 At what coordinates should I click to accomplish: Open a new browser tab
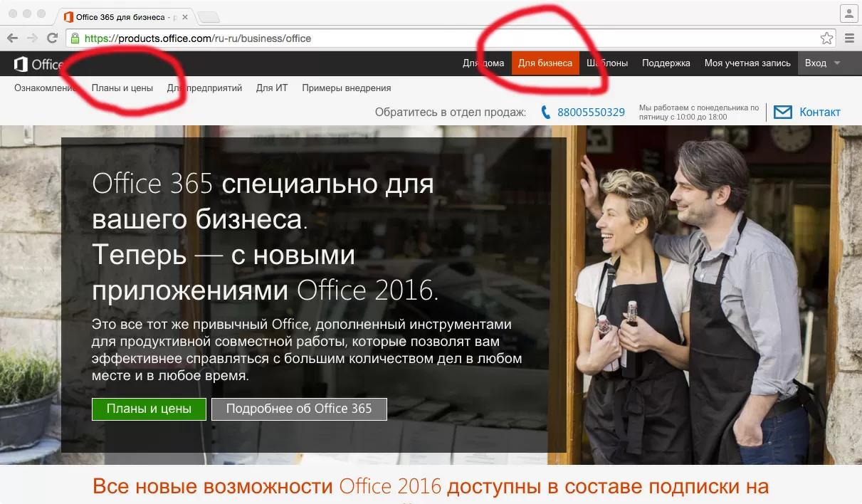coord(207,17)
